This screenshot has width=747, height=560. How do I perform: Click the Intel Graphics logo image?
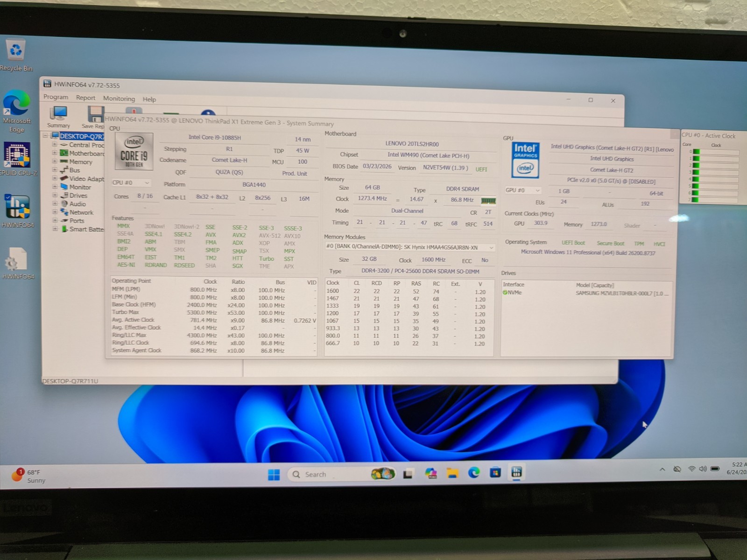[x=526, y=160]
